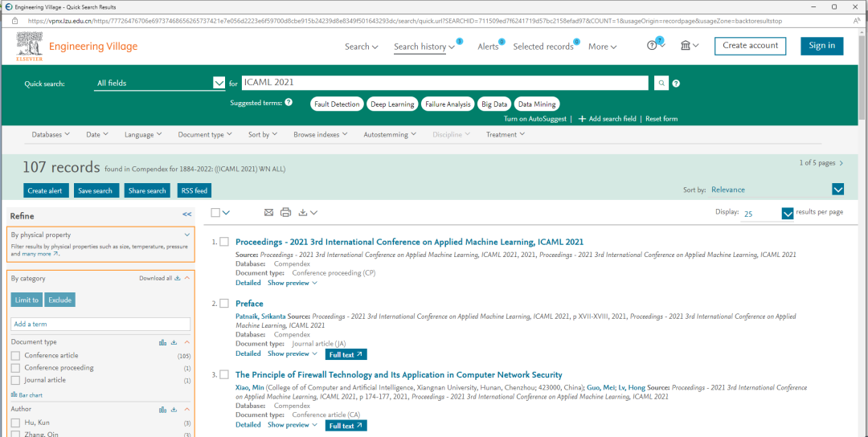868x437 pixels.
Task: Click the Download all icon in By category
Action: pyautogui.click(x=177, y=279)
